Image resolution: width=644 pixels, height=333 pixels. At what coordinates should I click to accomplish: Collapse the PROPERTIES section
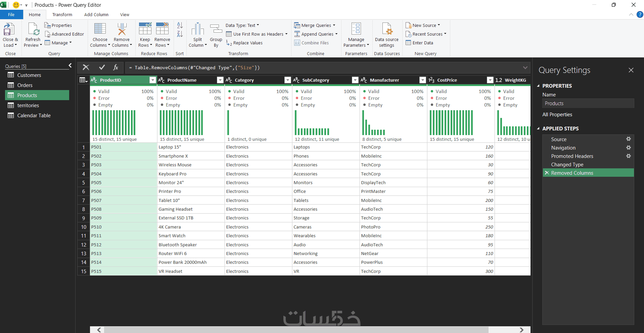click(538, 86)
